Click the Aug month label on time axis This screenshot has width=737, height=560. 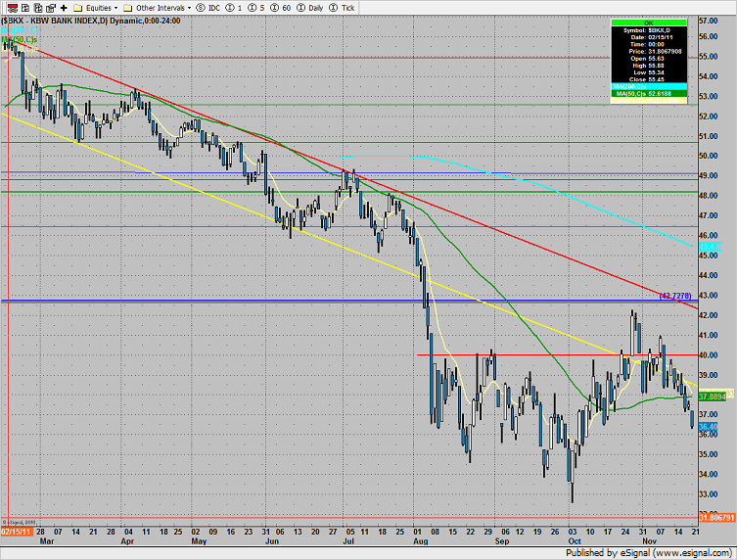coord(421,541)
